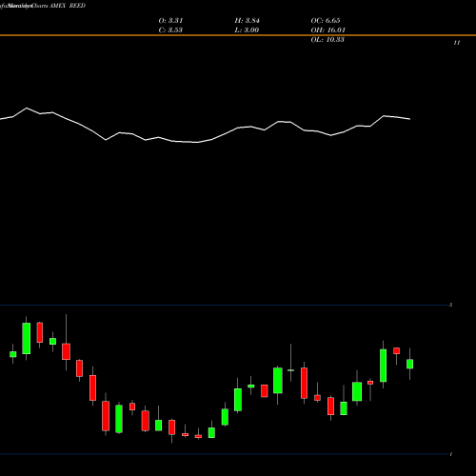476x476 pixels.
Task: Click the "OC: 6.65" reading
Action: [326, 21]
